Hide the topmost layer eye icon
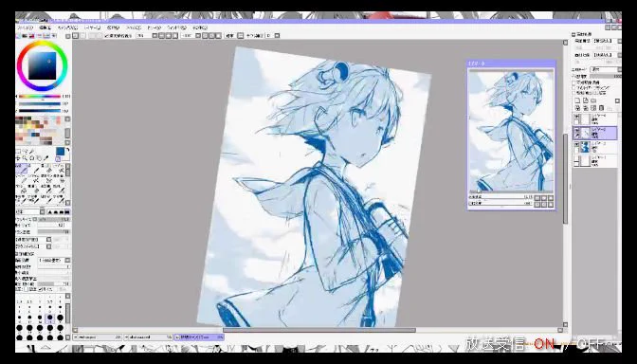 click(x=576, y=117)
